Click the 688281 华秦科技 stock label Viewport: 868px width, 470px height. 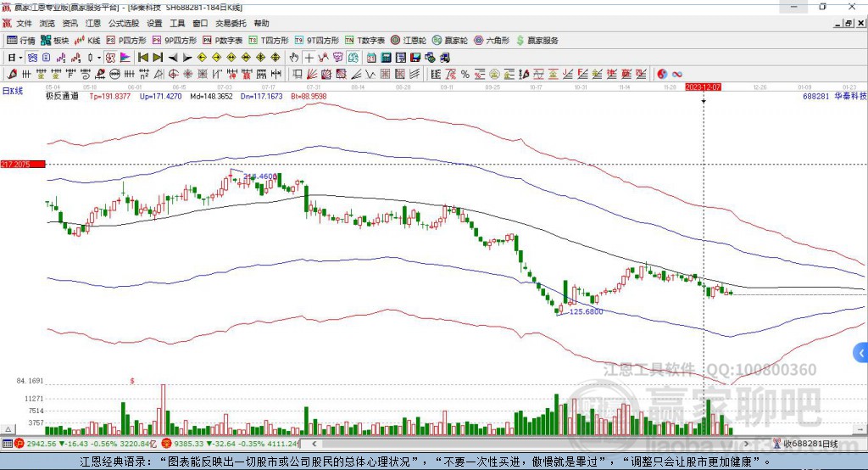coord(835,96)
